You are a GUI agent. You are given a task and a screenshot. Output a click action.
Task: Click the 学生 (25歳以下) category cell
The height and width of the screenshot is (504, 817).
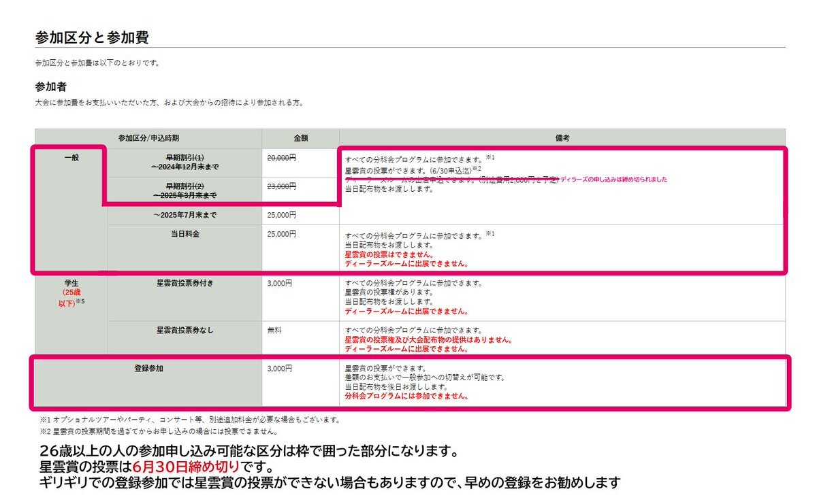(71, 293)
